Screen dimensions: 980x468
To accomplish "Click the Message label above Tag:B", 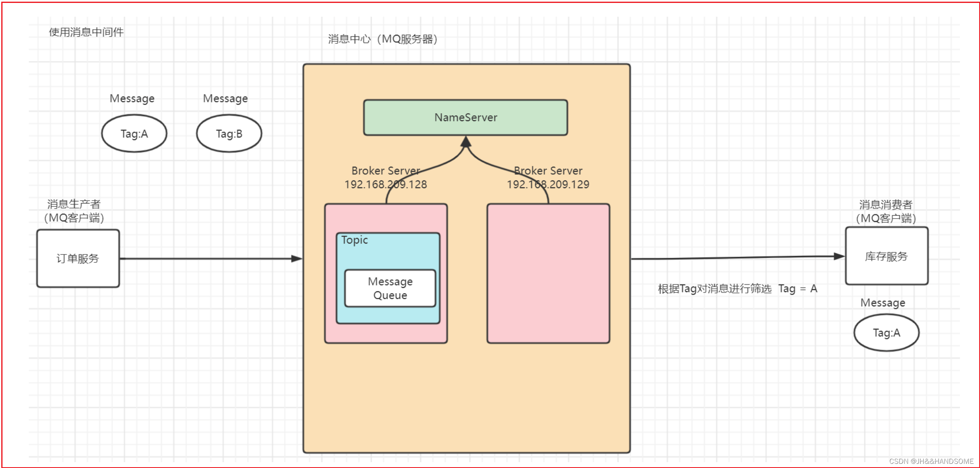I will 226,99.
